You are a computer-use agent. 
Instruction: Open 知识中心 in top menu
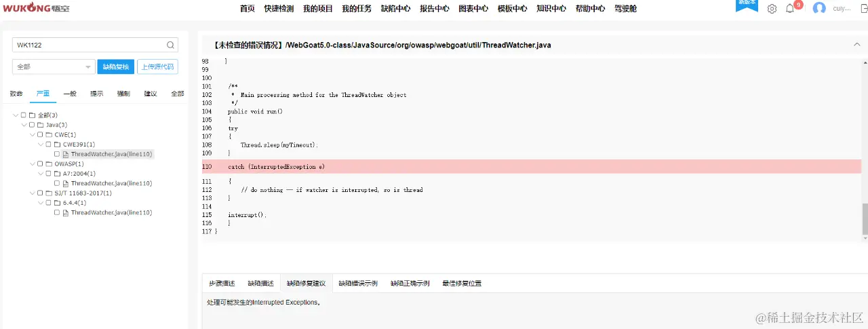551,9
